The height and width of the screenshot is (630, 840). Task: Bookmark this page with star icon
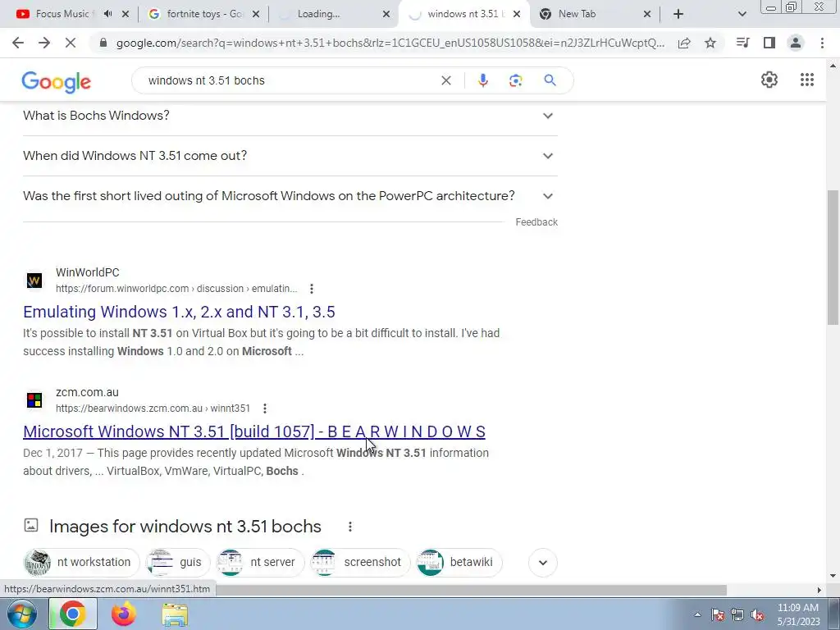710,43
